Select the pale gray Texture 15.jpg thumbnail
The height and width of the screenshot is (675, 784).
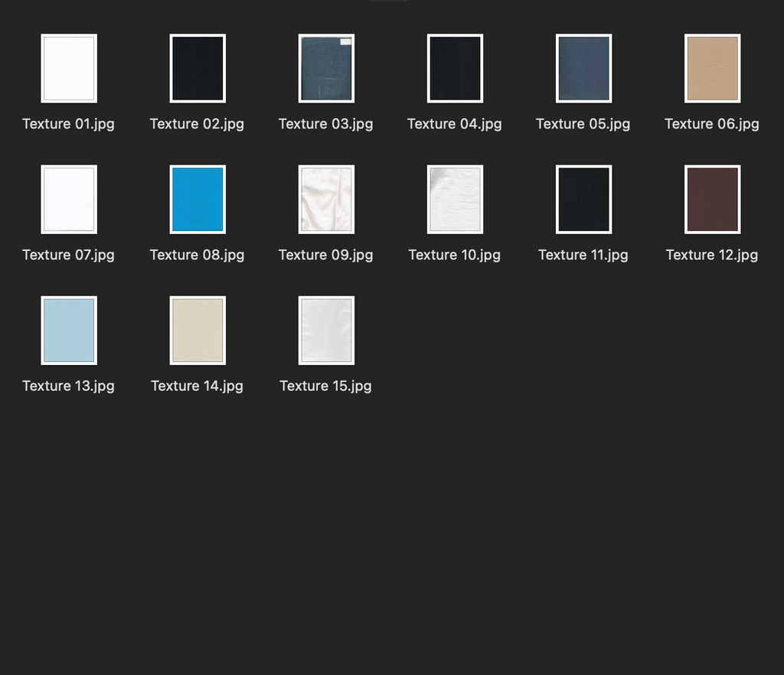[x=326, y=331]
